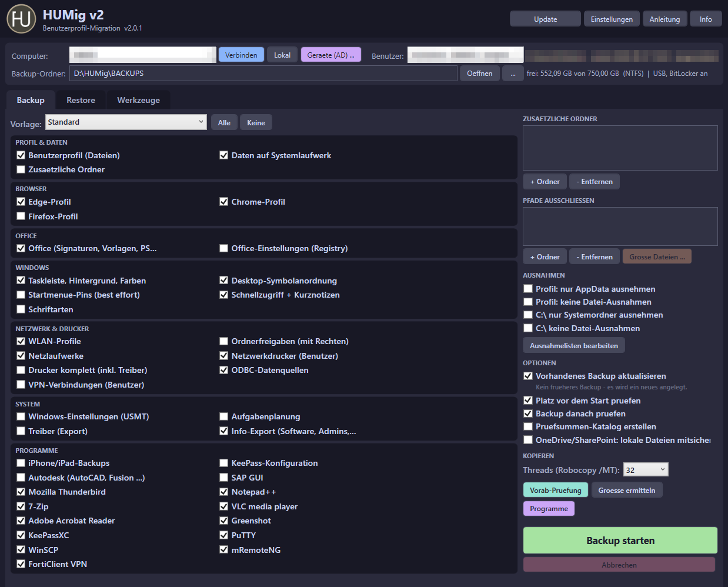Toggle mRemoteNG checkbox
The width and height of the screenshot is (728, 587).
[x=224, y=550]
